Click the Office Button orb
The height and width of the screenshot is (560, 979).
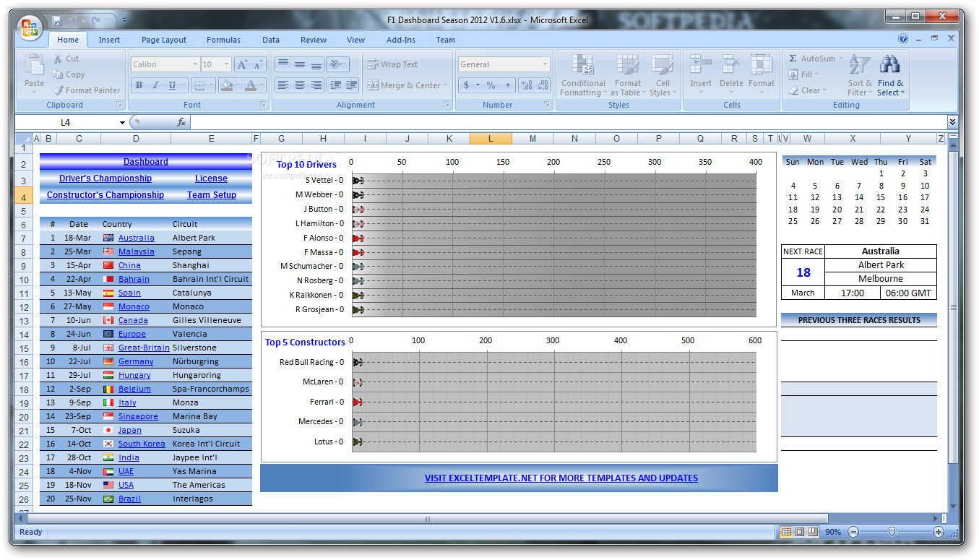(x=30, y=27)
